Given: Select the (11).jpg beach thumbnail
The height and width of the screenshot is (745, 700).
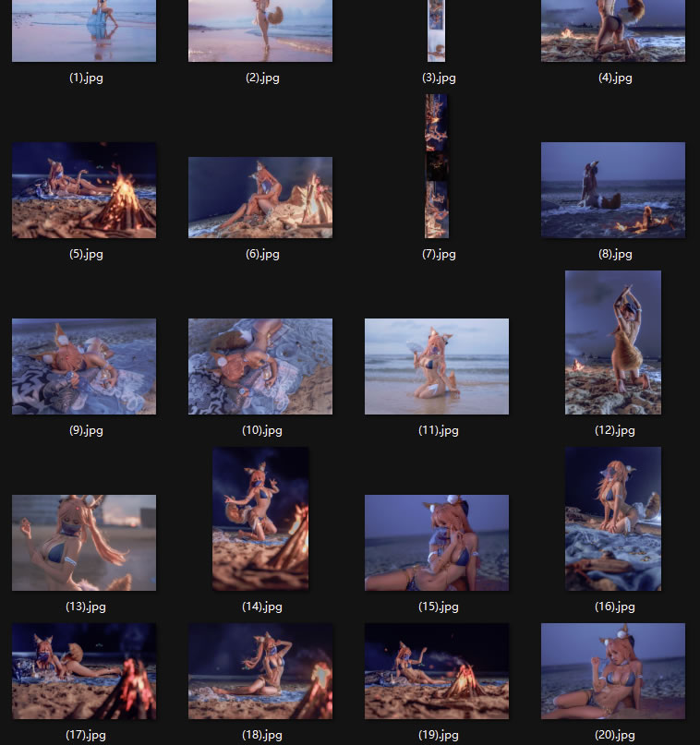Looking at the screenshot, I should coord(436,366).
